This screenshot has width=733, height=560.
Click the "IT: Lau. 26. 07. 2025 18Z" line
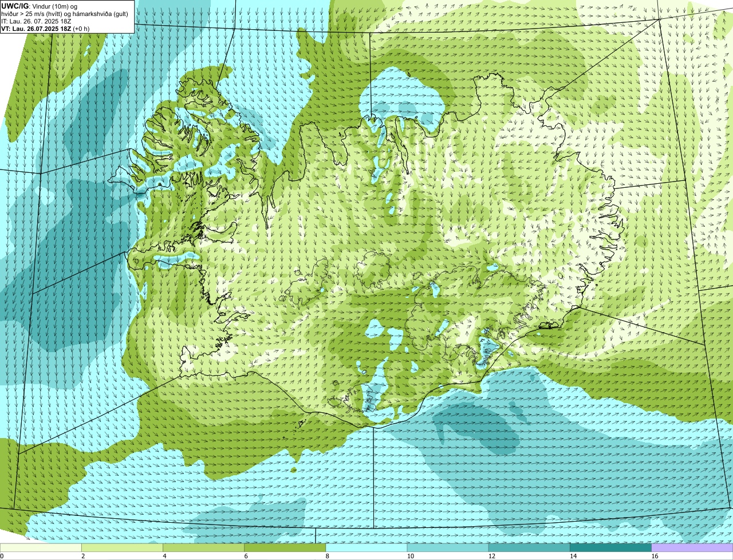[x=36, y=21]
